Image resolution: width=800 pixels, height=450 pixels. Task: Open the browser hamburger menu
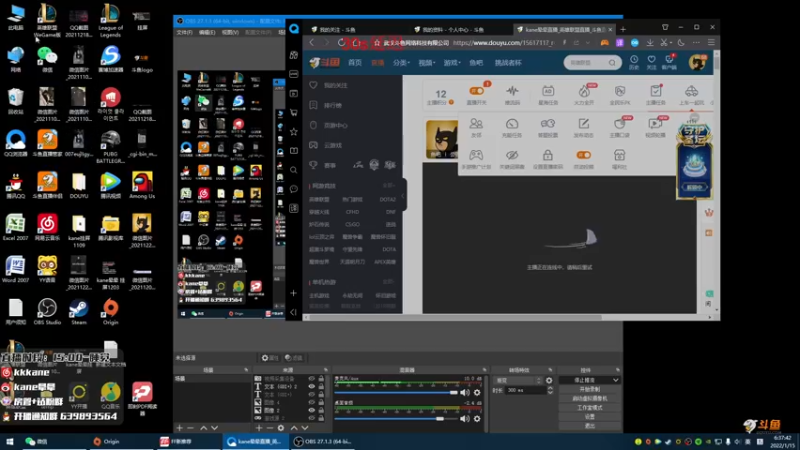711,43
